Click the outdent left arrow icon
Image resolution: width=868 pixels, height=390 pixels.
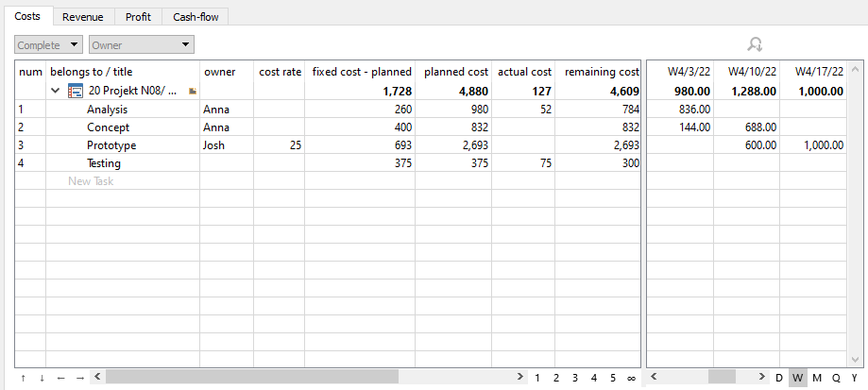coord(61,378)
